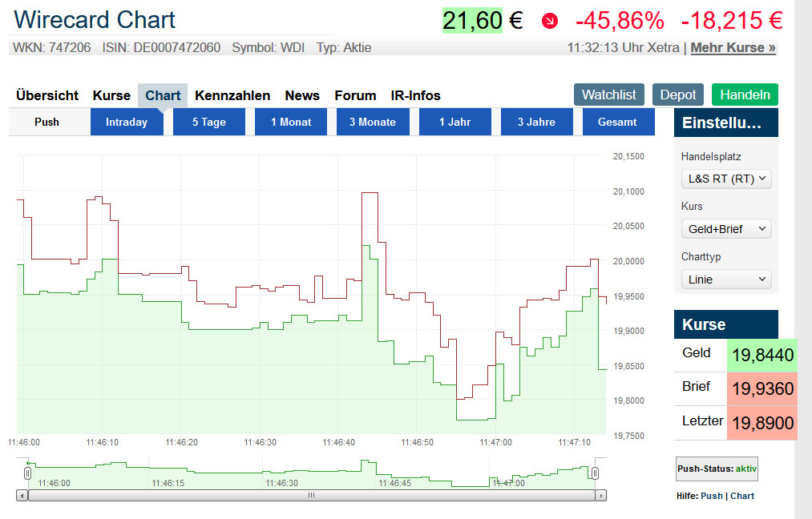This screenshot has width=812, height=519.
Task: Open the Charttyp dropdown Linie
Action: click(726, 280)
